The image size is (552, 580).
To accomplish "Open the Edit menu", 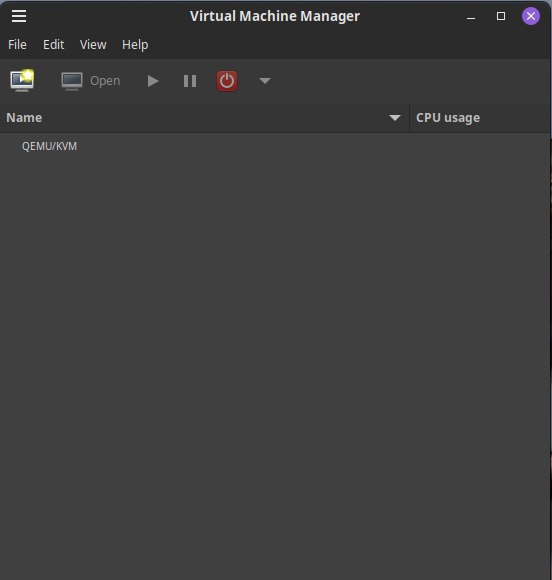I will point(54,45).
